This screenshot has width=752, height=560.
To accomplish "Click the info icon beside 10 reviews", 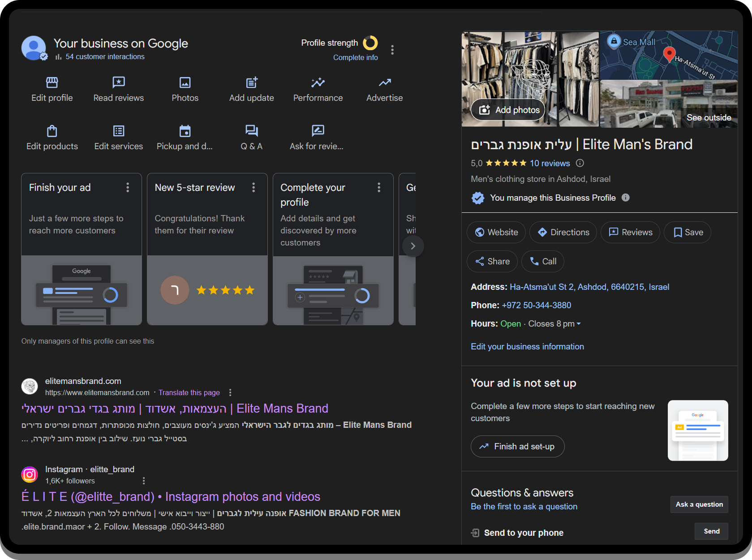I will [x=580, y=163].
